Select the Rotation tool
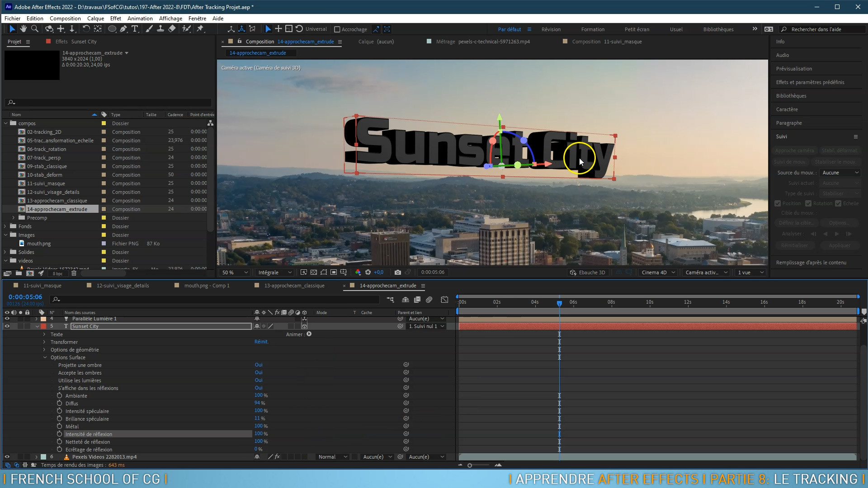868x488 pixels. [x=86, y=29]
